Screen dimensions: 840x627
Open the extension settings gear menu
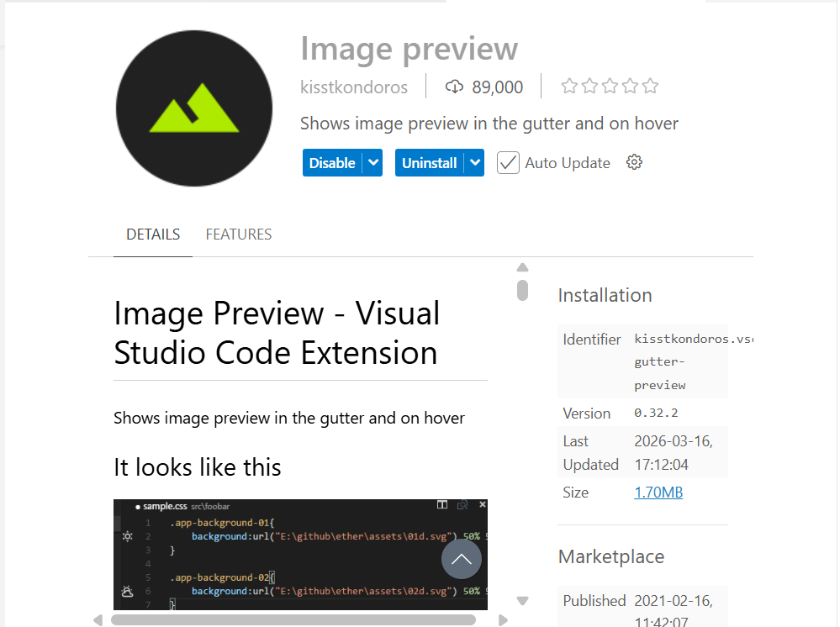[634, 162]
